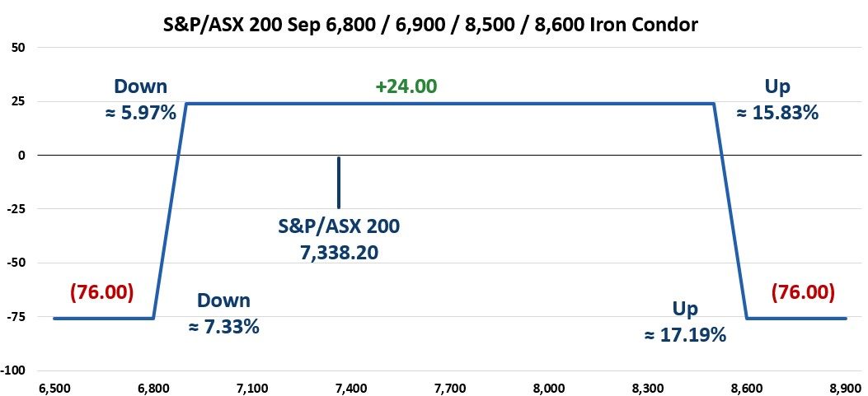Screen dimensions: 868x396
Task: Click the 8,600 x-axis tick label
Action: coord(746,385)
